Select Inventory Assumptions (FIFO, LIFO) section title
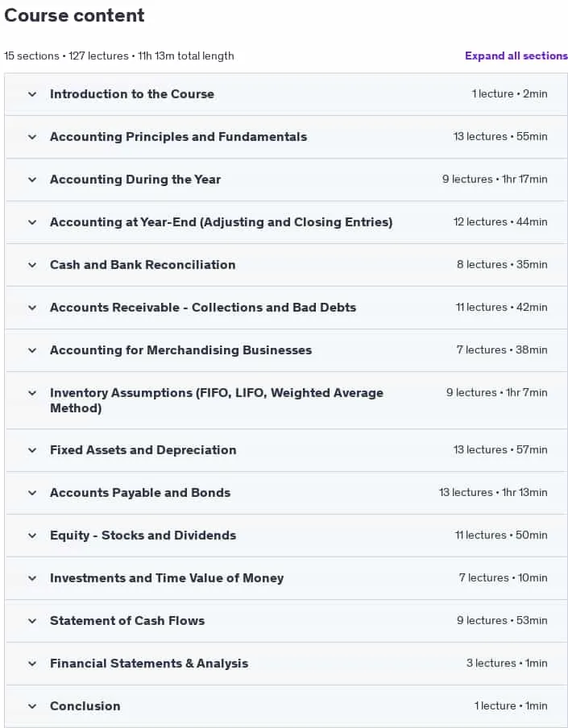 click(x=217, y=400)
